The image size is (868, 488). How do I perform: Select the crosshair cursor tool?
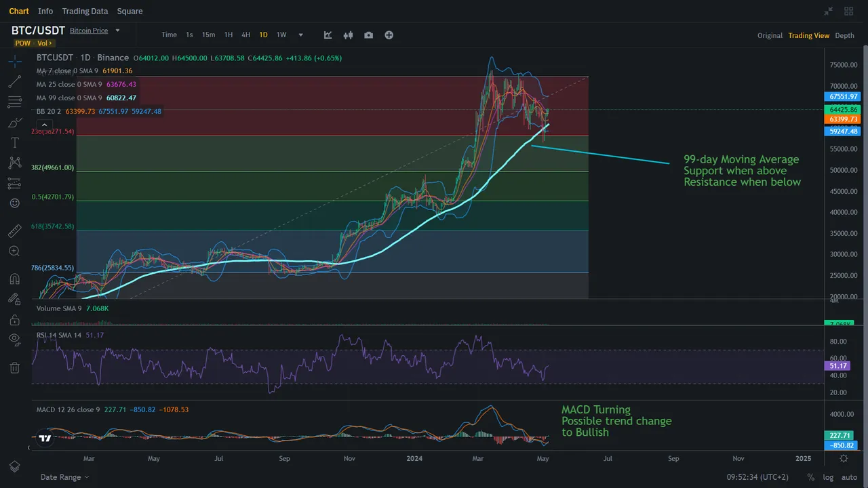[x=14, y=62]
